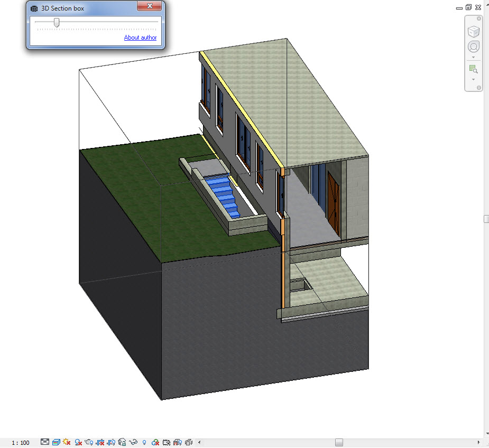
Task: Toggle the Crop View icon
Action: [x=100, y=442]
